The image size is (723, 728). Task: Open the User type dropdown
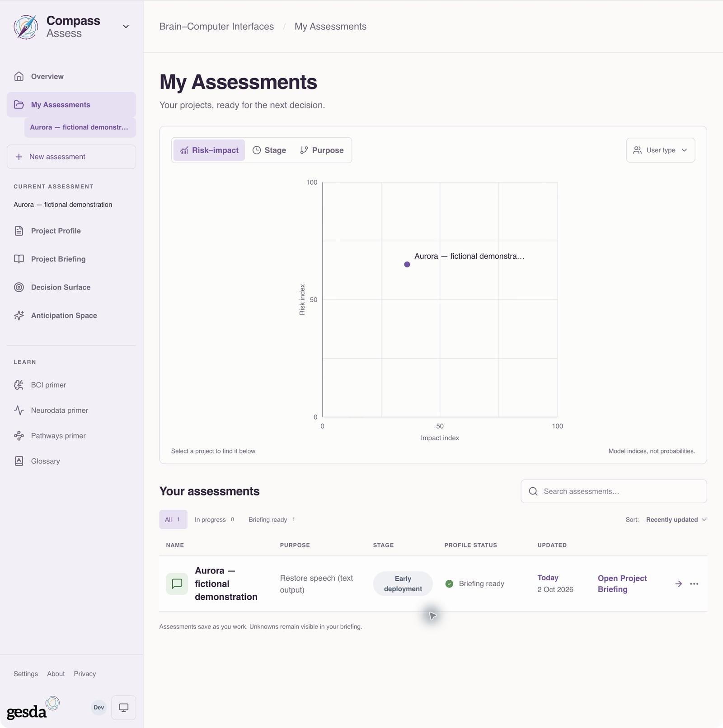(x=661, y=150)
